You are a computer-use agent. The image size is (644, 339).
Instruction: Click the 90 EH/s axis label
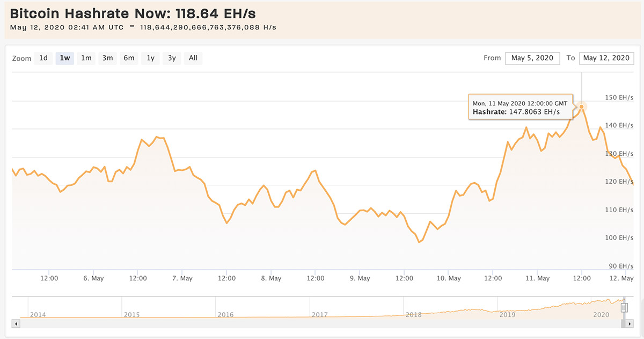pos(621,266)
